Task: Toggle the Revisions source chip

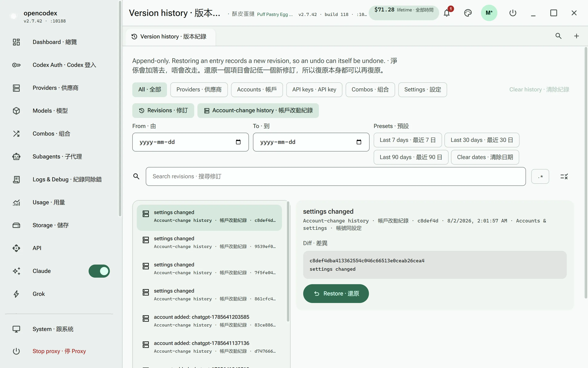Action: click(163, 110)
